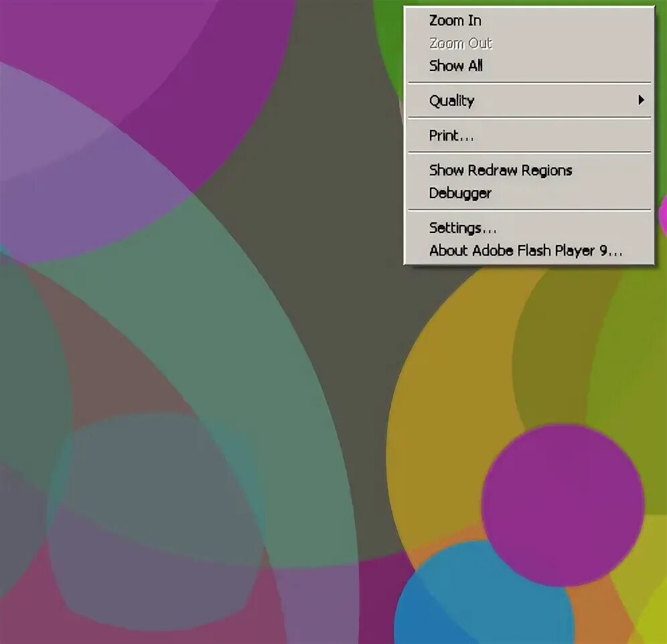Select Show All menu entry
The height and width of the screenshot is (644, 667).
tap(529, 66)
